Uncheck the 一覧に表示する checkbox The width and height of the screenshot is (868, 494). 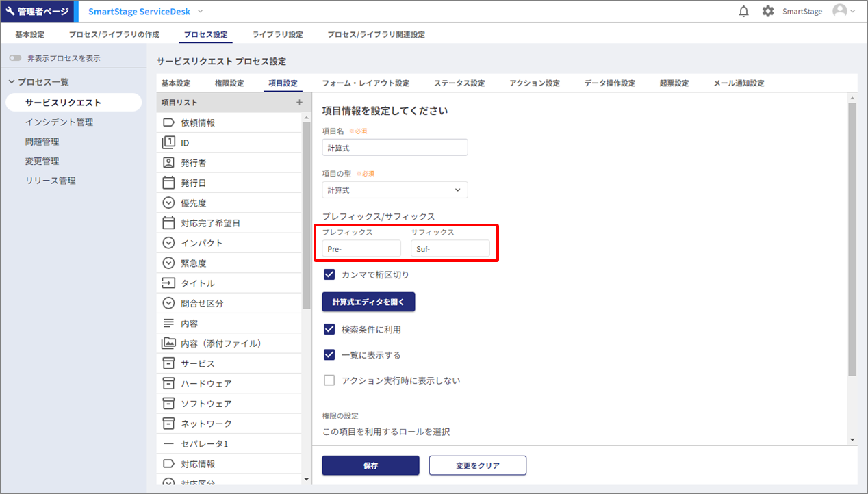(x=329, y=355)
